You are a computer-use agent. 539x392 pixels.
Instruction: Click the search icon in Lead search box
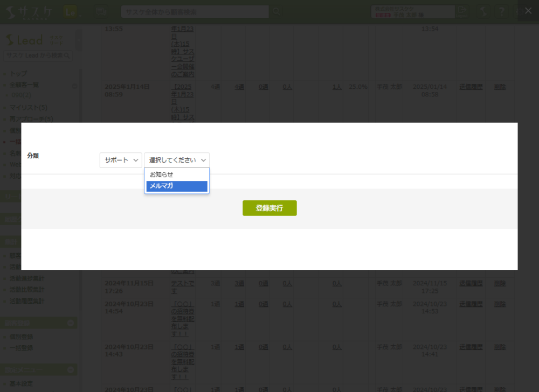tap(67, 55)
